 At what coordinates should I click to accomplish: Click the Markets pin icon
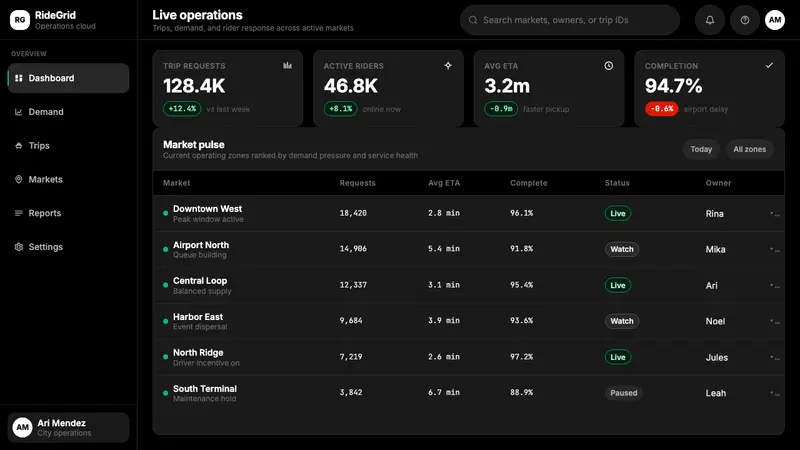tap(19, 179)
